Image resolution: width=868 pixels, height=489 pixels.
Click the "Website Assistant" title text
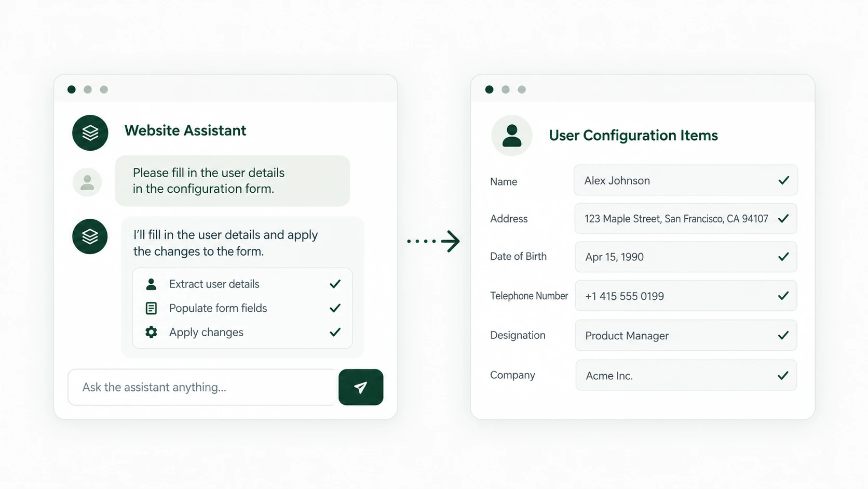pyautogui.click(x=185, y=130)
